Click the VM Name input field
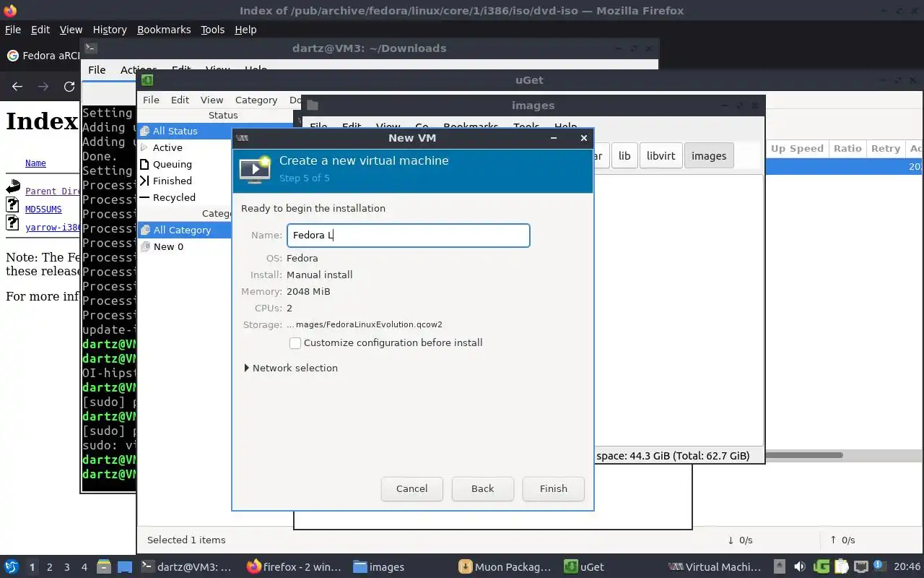This screenshot has height=578, width=924. pyautogui.click(x=408, y=236)
